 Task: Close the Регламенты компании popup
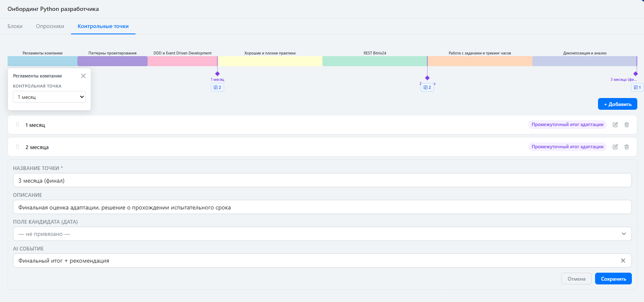click(83, 76)
